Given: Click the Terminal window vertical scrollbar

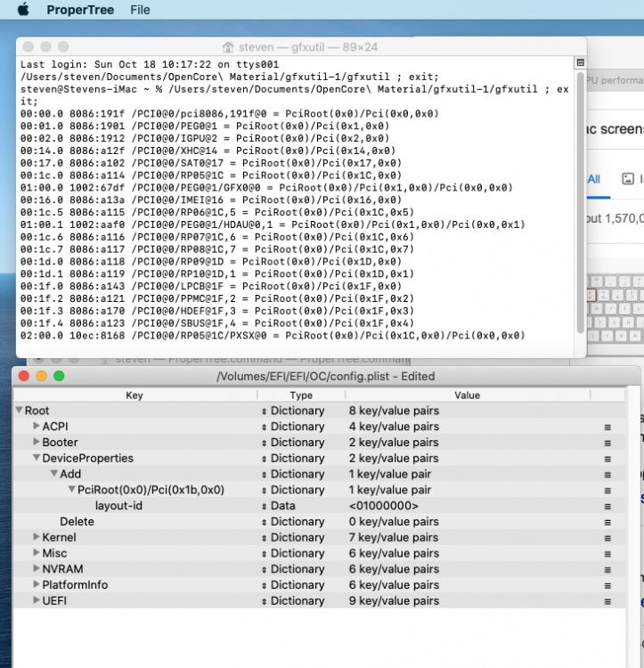Looking at the screenshot, I should click(x=580, y=202).
